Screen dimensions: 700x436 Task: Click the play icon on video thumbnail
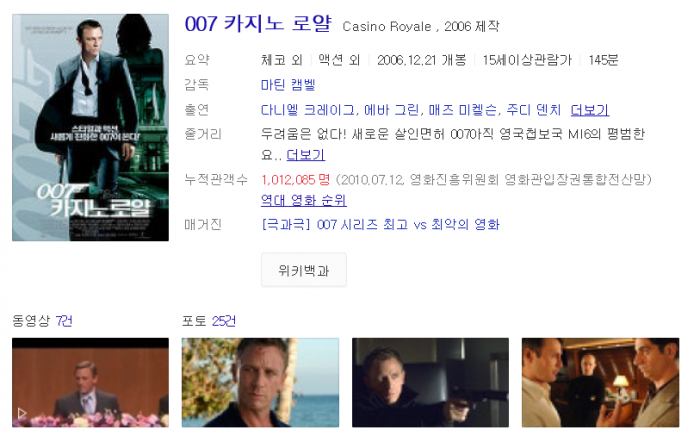[x=22, y=413]
